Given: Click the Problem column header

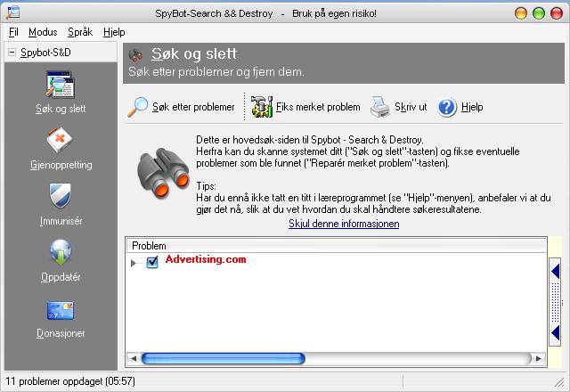Looking at the screenshot, I should pyautogui.click(x=336, y=246).
